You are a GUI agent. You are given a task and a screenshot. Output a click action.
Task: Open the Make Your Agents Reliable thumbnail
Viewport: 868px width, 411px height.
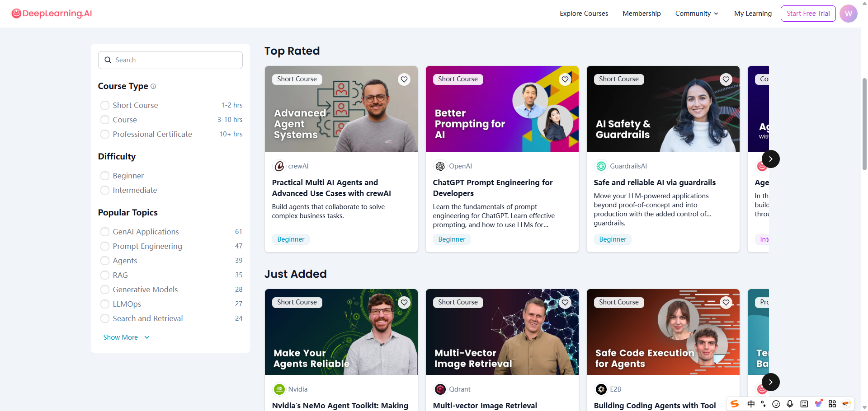[341, 332]
